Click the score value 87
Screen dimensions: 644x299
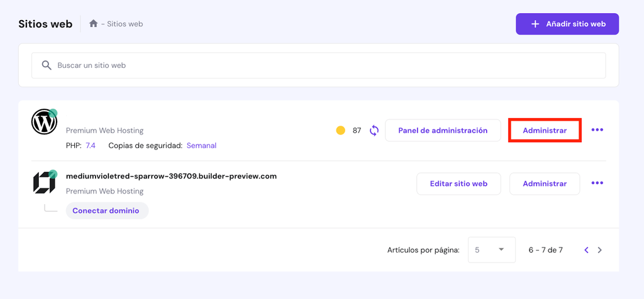pyautogui.click(x=357, y=131)
